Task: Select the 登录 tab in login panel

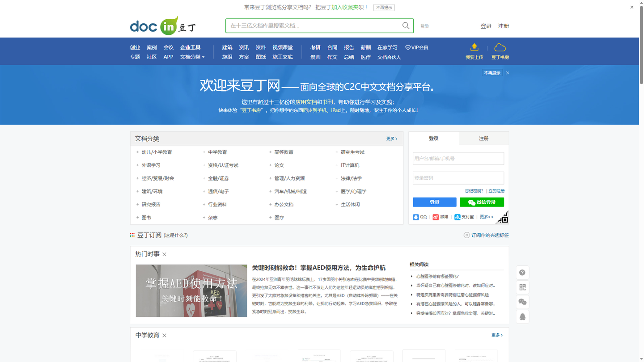Action: pos(434,139)
